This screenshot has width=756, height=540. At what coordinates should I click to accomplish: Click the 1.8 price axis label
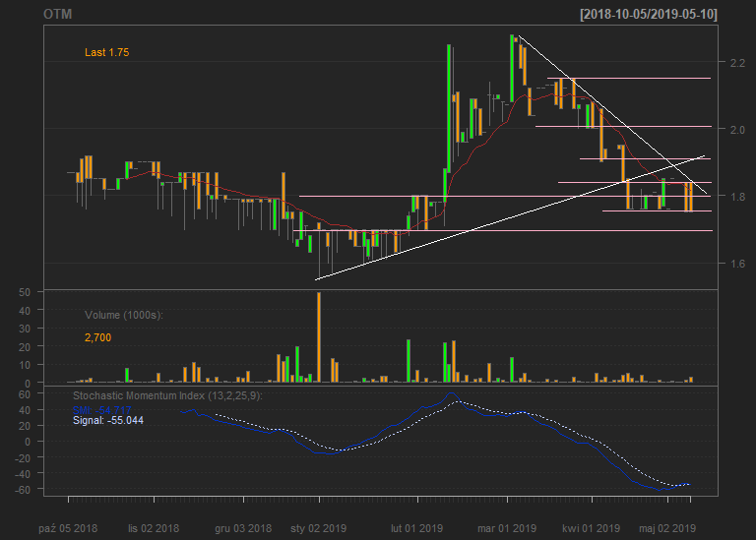(x=737, y=197)
